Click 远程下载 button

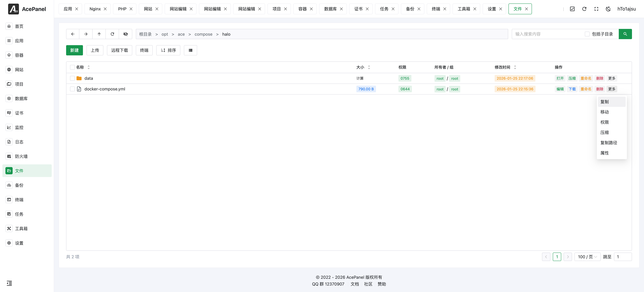click(119, 50)
